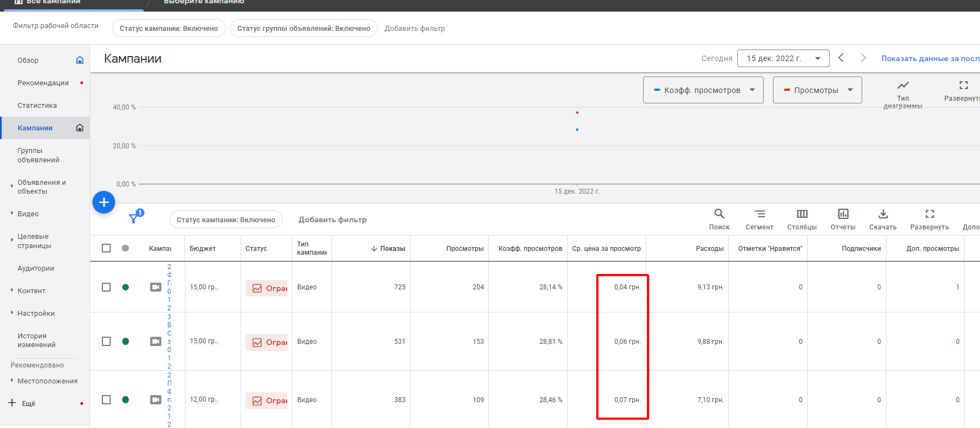Viewport: 980px width, 428px height.
Task: Click Статус группы объявлений: Включено chip
Action: coord(304,28)
